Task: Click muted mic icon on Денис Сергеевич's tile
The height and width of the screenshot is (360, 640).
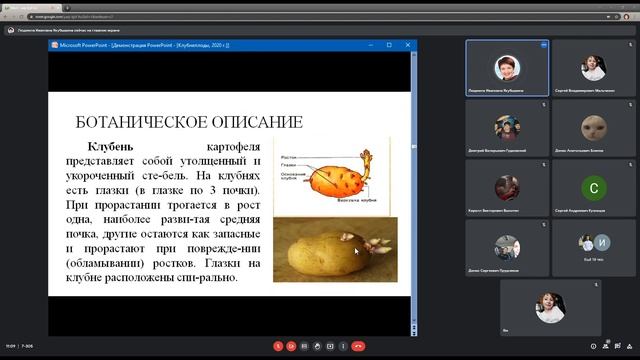Action: click(x=544, y=225)
